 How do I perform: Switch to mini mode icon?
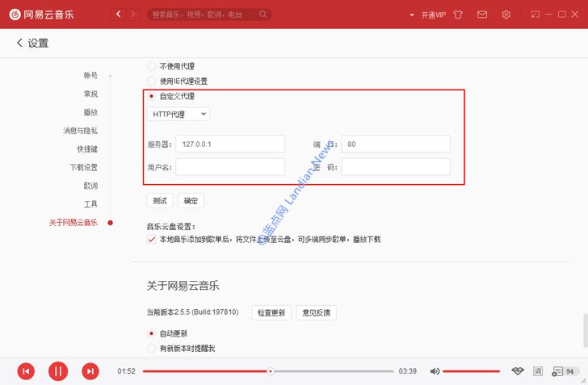pyautogui.click(x=535, y=15)
